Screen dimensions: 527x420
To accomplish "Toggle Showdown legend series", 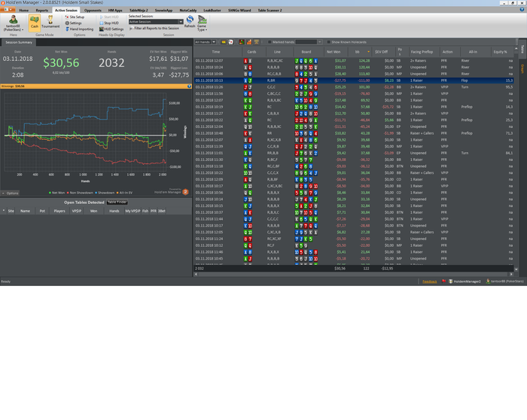I will (x=105, y=193).
